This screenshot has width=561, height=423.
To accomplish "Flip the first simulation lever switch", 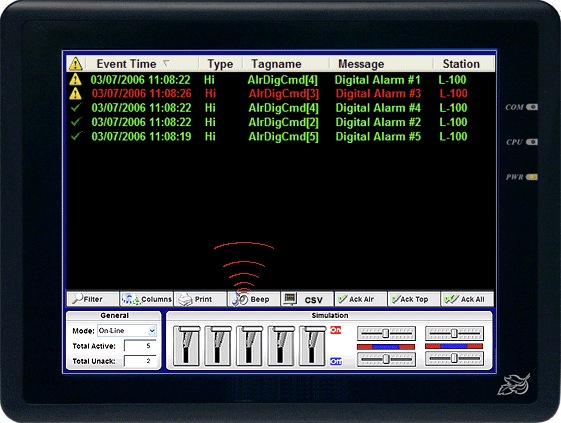I will click(186, 346).
